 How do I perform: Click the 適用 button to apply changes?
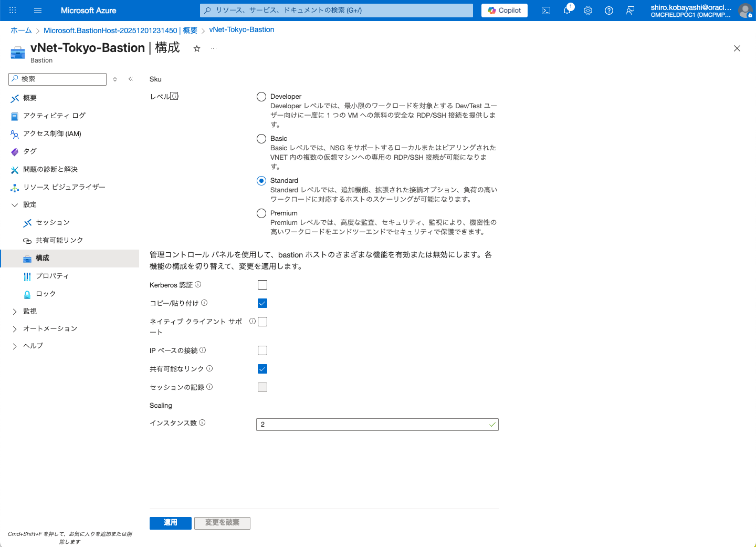tap(170, 523)
